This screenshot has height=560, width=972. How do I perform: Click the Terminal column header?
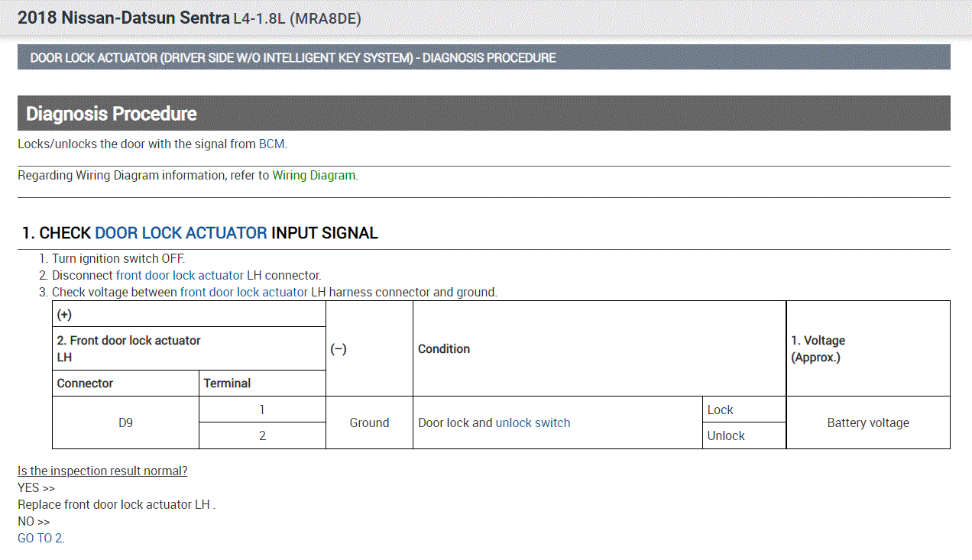coord(262,384)
